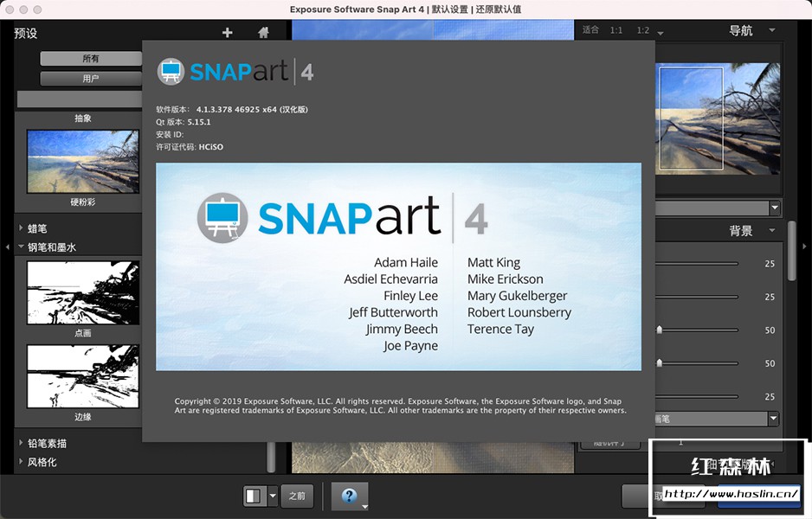
Task: Open split view layout dropdown arrow
Action: 273,496
